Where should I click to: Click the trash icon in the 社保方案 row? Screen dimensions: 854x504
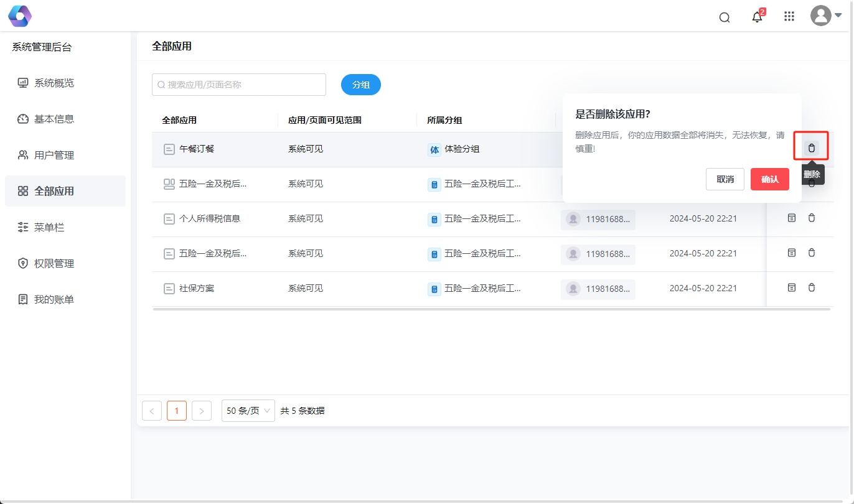(x=811, y=287)
